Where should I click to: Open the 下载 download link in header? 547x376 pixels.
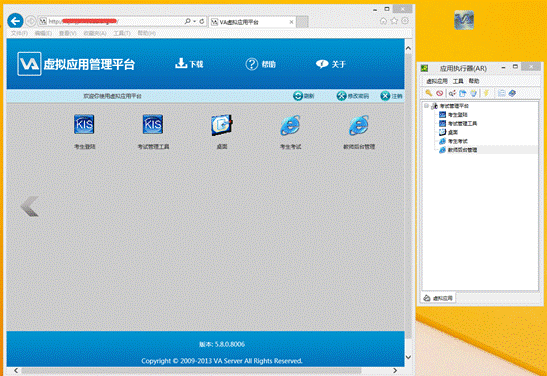189,64
